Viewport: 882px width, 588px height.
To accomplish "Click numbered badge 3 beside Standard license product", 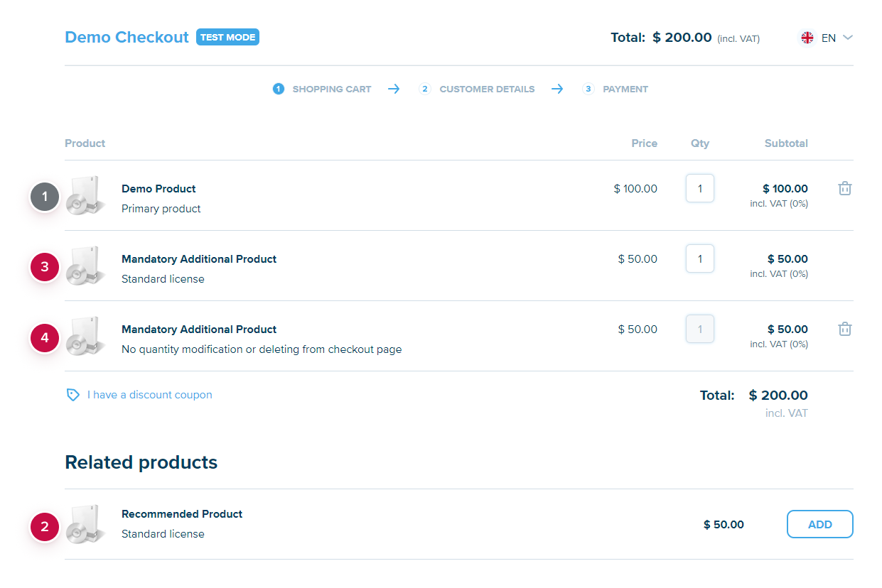I will tap(45, 267).
